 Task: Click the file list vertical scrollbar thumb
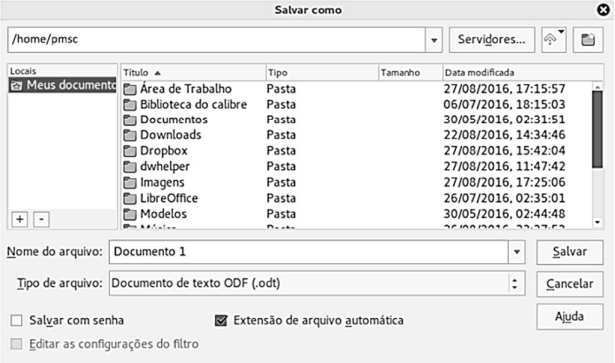[x=597, y=130]
